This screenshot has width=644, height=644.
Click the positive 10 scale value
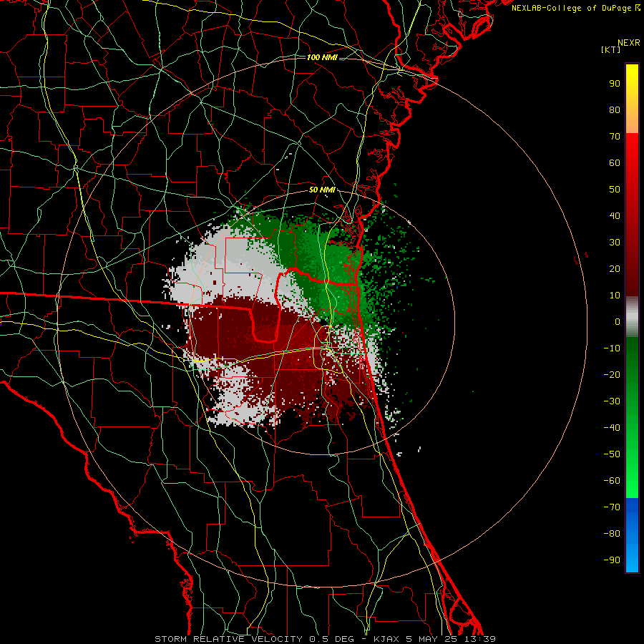tap(615, 296)
